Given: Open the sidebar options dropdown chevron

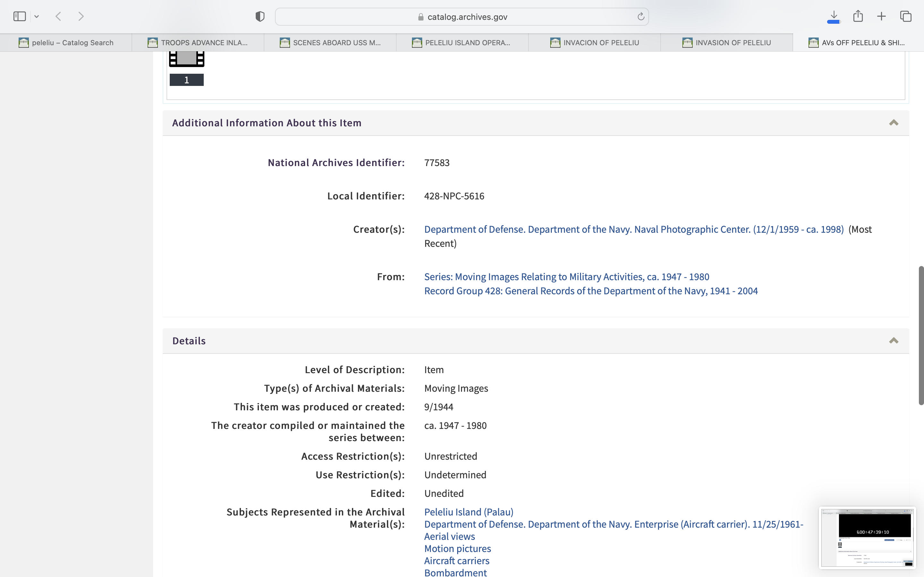Looking at the screenshot, I should click(37, 16).
